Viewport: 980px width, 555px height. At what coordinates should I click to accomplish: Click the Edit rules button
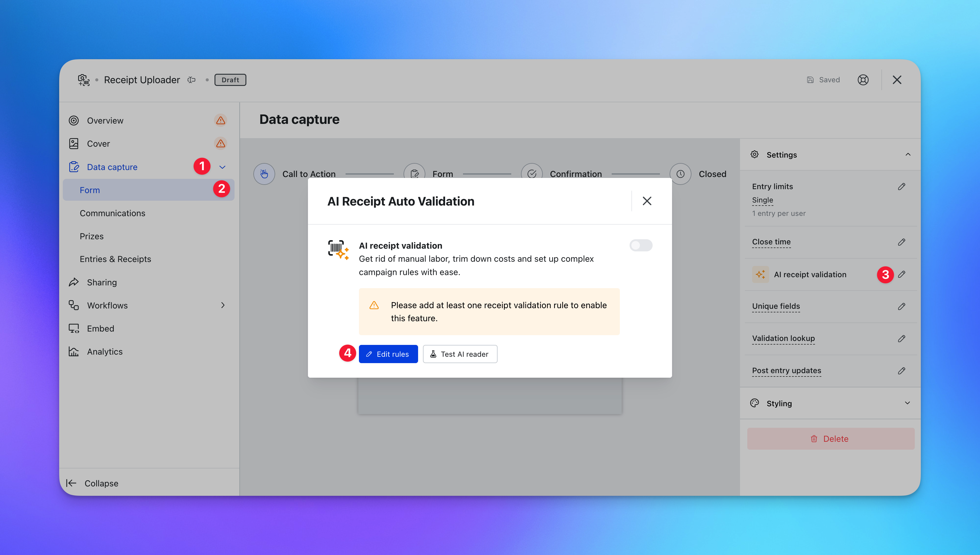(x=388, y=354)
